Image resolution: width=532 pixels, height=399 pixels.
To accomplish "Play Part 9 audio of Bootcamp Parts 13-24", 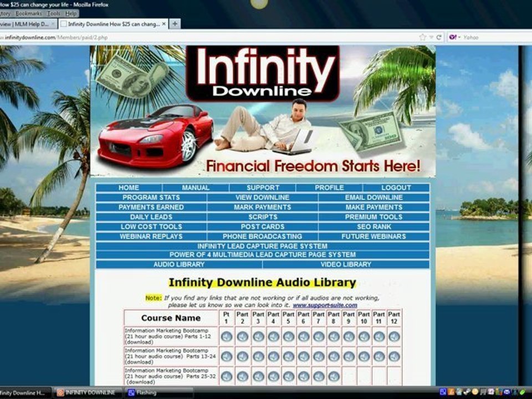I will [349, 356].
